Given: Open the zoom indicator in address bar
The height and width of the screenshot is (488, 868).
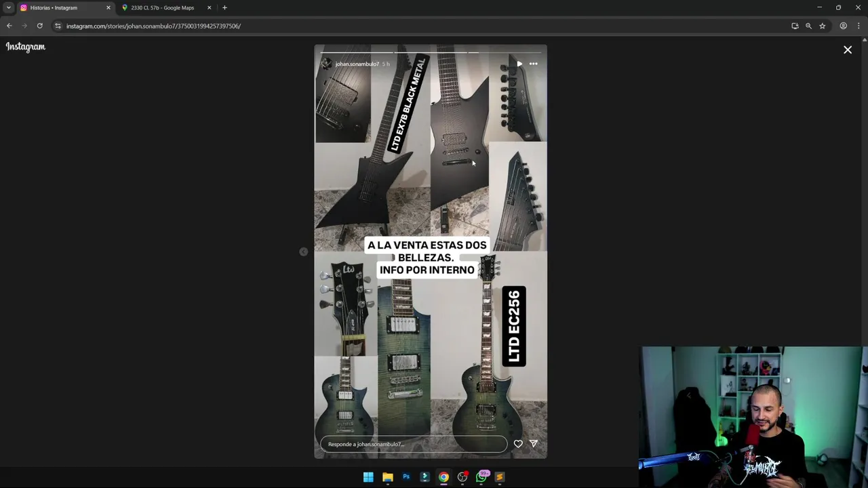Looking at the screenshot, I should click(808, 26).
